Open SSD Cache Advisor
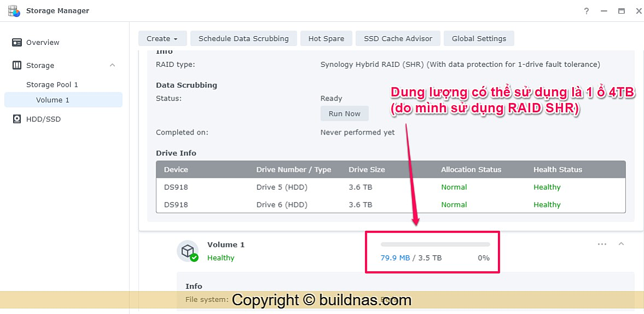This screenshot has height=314, width=644. 398,39
